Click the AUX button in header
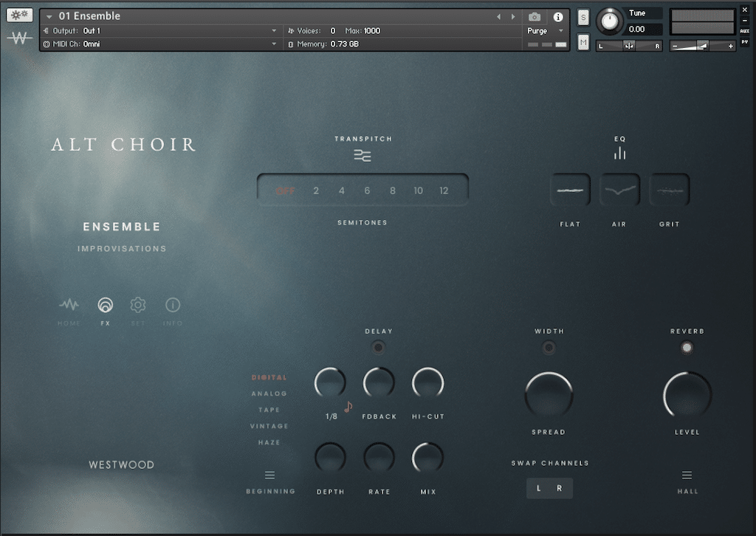Screen dimensions: 756x536 745,31
